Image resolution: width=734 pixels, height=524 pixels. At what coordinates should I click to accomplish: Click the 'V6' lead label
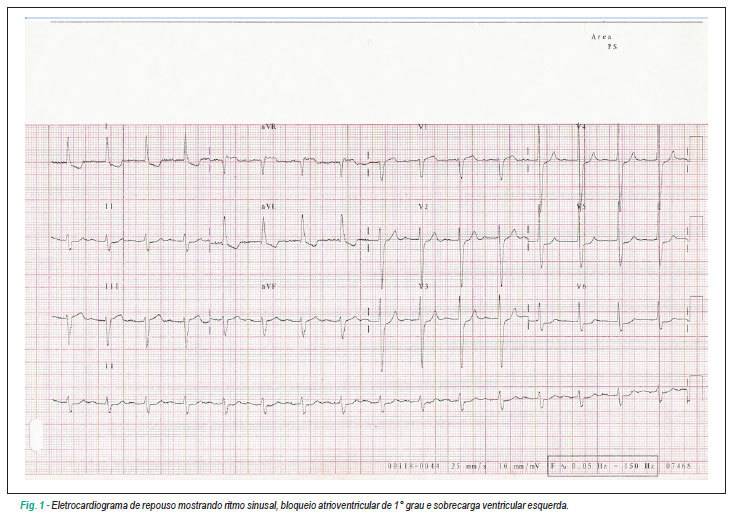[581, 286]
